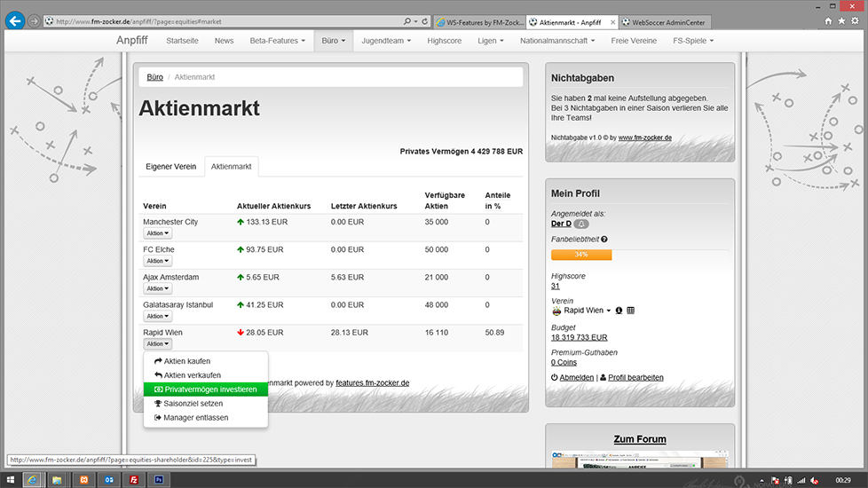The image size is (868, 488).
Task: Switch to the 'Eigener Verein' tab
Action: pos(170,167)
